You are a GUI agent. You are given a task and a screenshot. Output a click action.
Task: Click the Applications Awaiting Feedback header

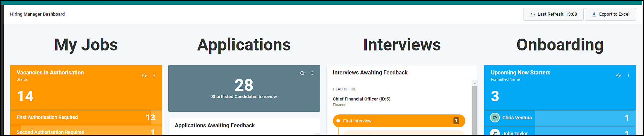215,125
